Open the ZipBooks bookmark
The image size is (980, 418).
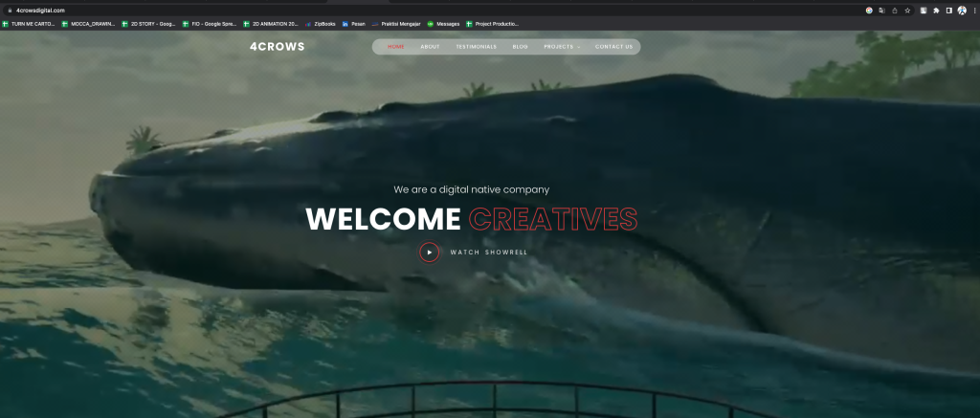[321, 23]
